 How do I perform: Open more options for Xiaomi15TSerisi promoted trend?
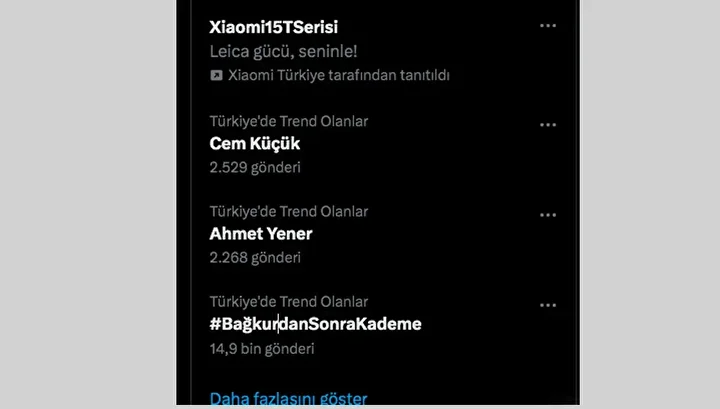[548, 26]
